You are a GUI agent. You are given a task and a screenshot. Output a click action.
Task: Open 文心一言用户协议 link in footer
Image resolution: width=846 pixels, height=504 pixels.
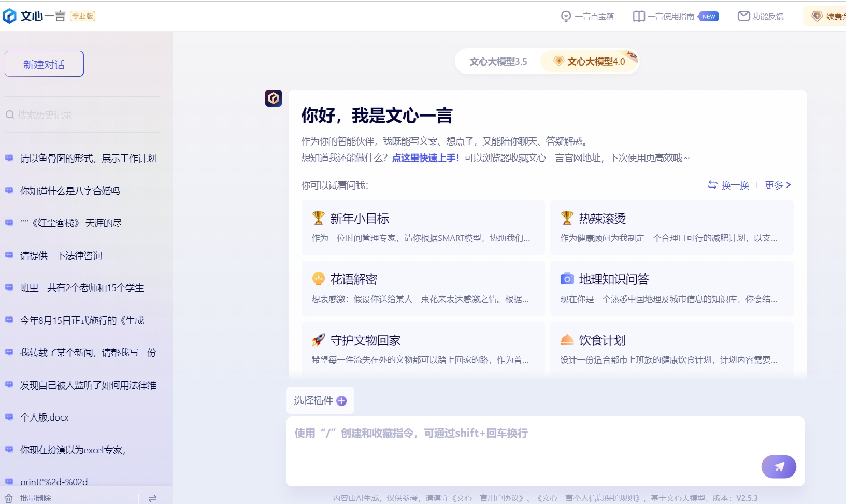pos(487,498)
